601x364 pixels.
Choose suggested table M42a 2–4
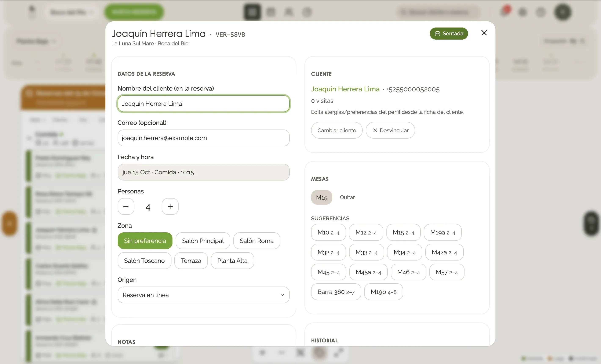click(x=444, y=252)
